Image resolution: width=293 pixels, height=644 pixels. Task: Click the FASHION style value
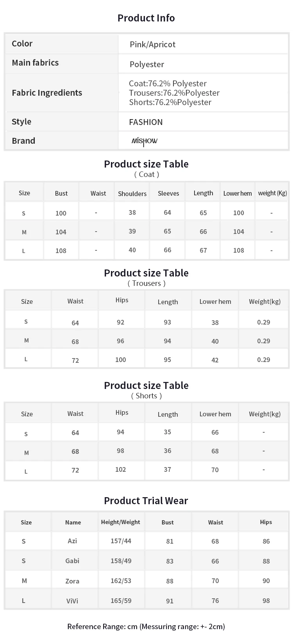pos(146,122)
